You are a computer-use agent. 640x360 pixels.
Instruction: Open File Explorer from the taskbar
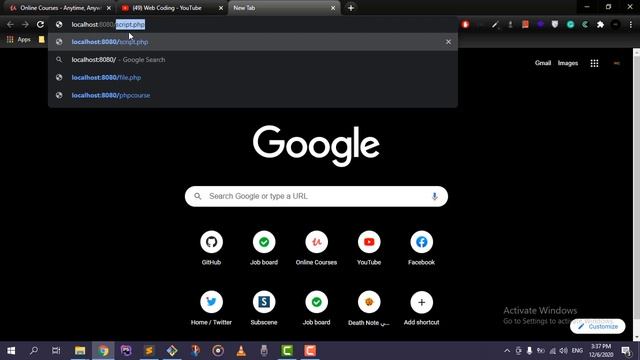point(80,351)
